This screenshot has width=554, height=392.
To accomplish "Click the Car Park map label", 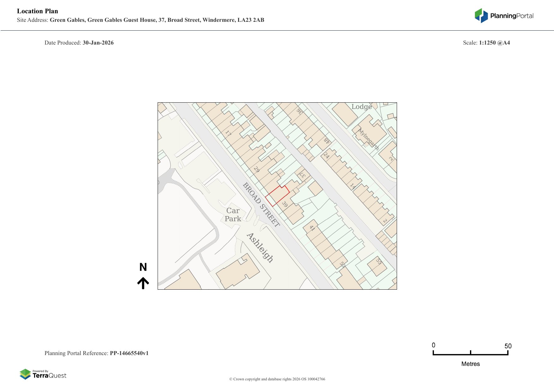I will pyautogui.click(x=233, y=215).
